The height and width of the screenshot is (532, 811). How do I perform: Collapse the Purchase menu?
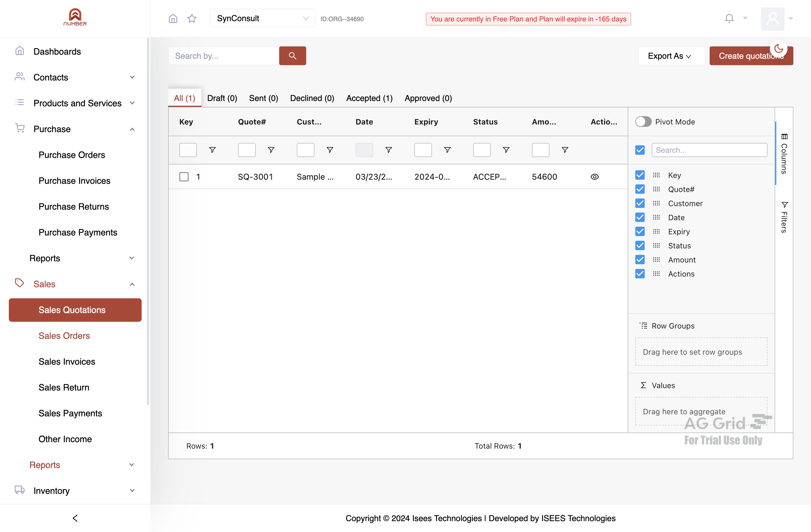coord(75,129)
